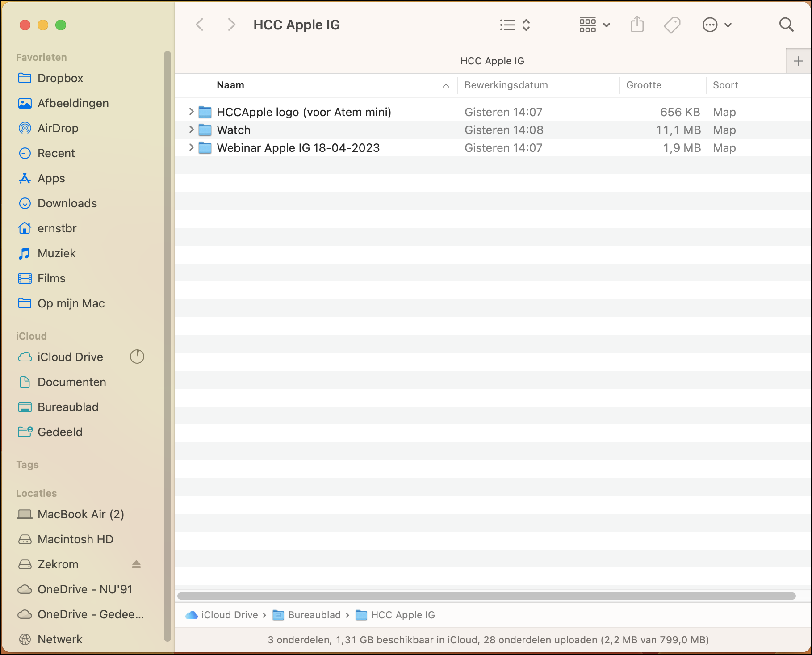Click the date Gisteren 14:08
Viewport: 812px width, 655px height.
pos(504,130)
